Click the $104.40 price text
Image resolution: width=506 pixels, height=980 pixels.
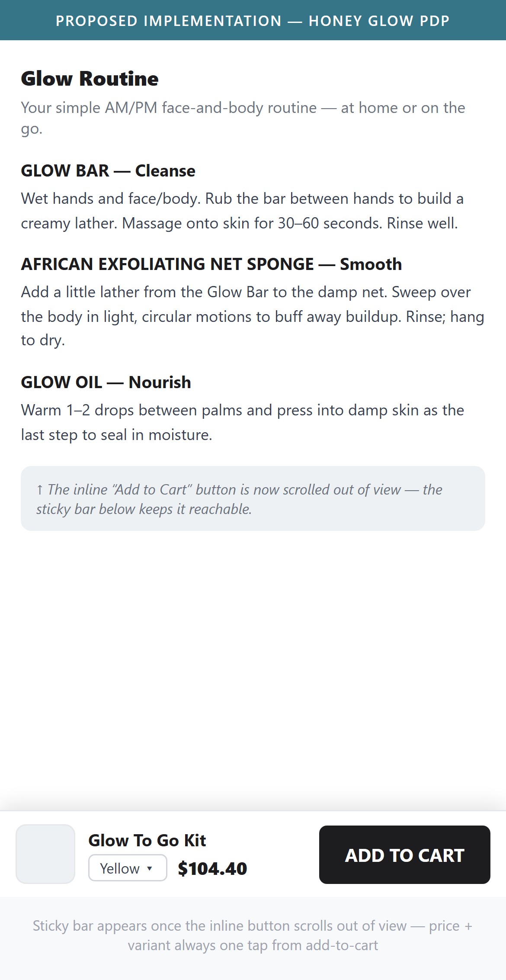pos(212,868)
